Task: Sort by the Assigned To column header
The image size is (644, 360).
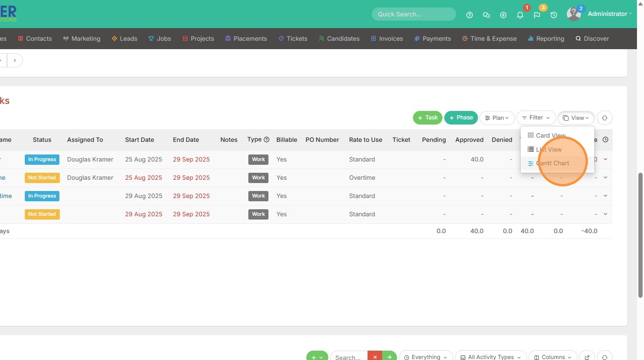Action: pos(85,140)
